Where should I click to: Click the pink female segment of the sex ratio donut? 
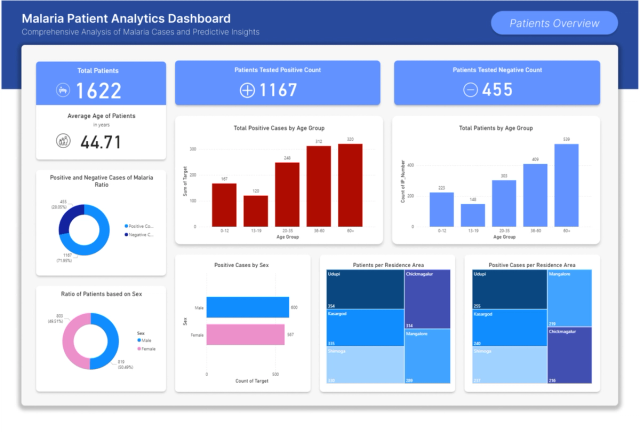point(68,341)
